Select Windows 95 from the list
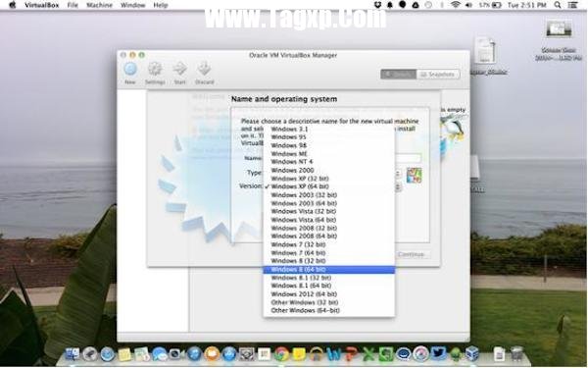Viewport: 588px width, 368px height. point(329,137)
